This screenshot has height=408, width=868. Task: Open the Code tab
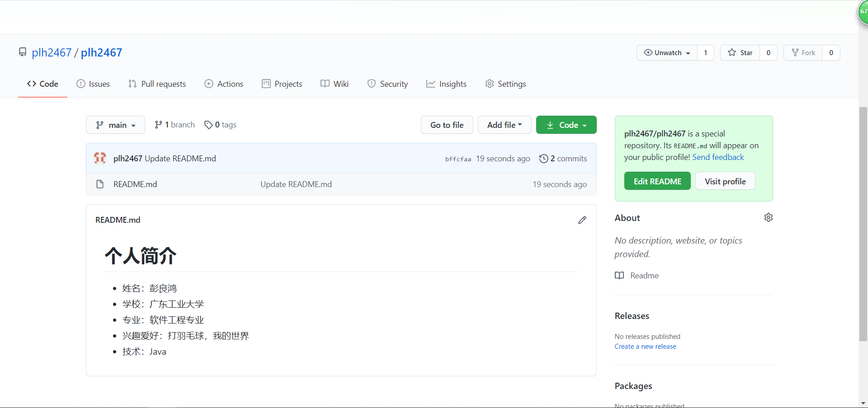42,84
